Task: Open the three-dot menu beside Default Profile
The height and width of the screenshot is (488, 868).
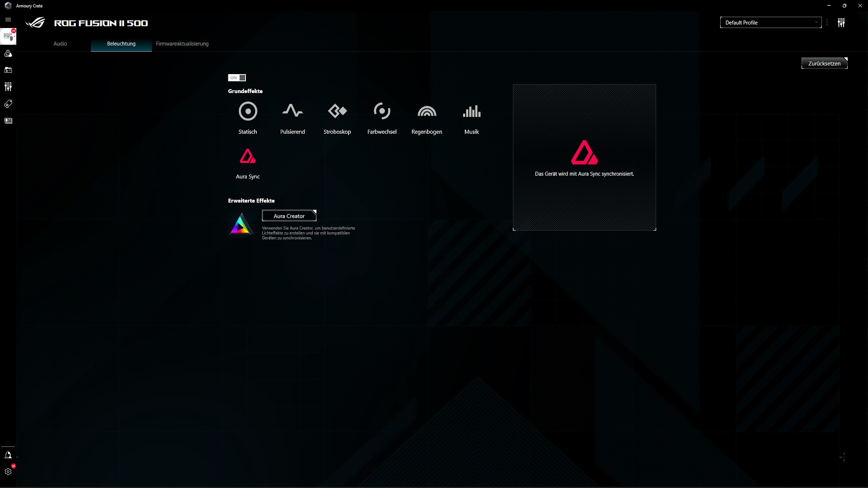Action: [827, 22]
